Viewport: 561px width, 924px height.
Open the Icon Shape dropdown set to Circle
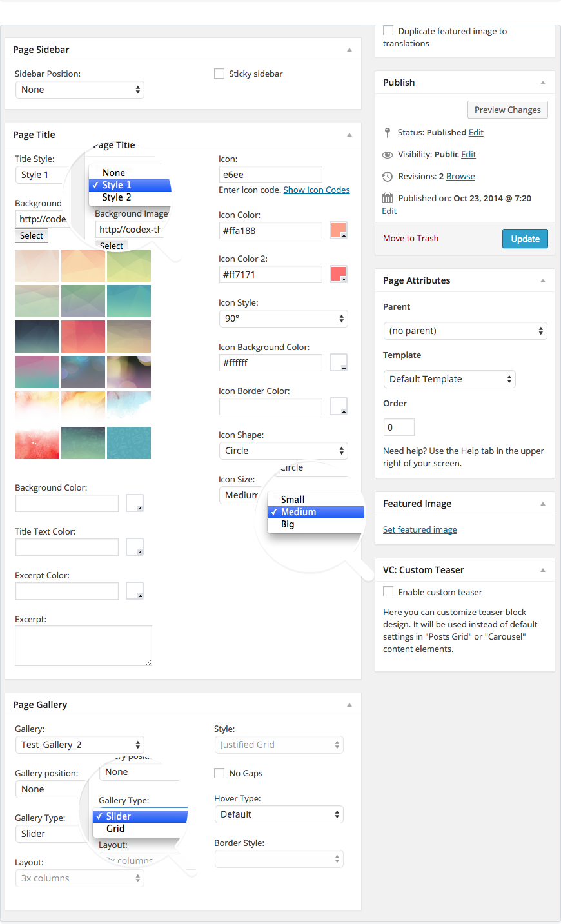pyautogui.click(x=283, y=451)
